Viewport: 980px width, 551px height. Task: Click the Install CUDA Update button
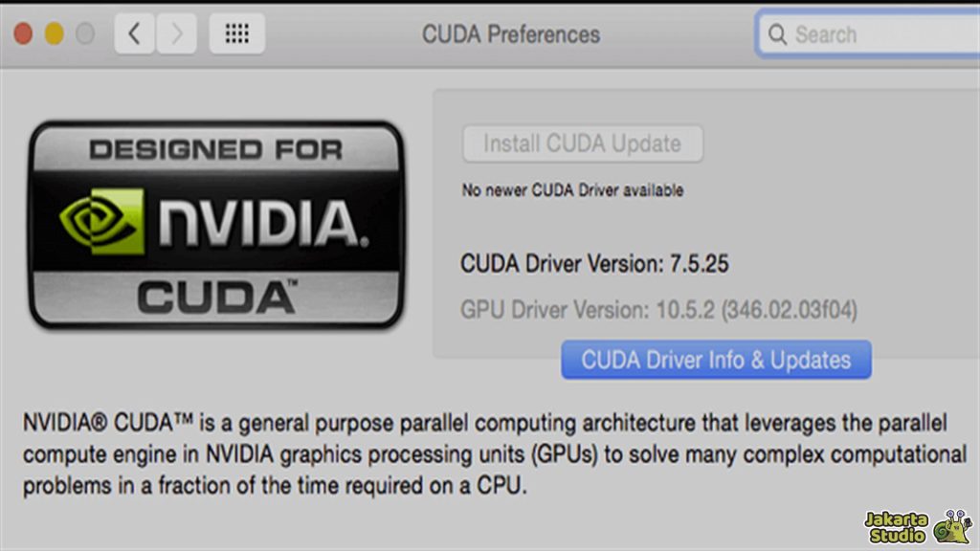pyautogui.click(x=582, y=143)
